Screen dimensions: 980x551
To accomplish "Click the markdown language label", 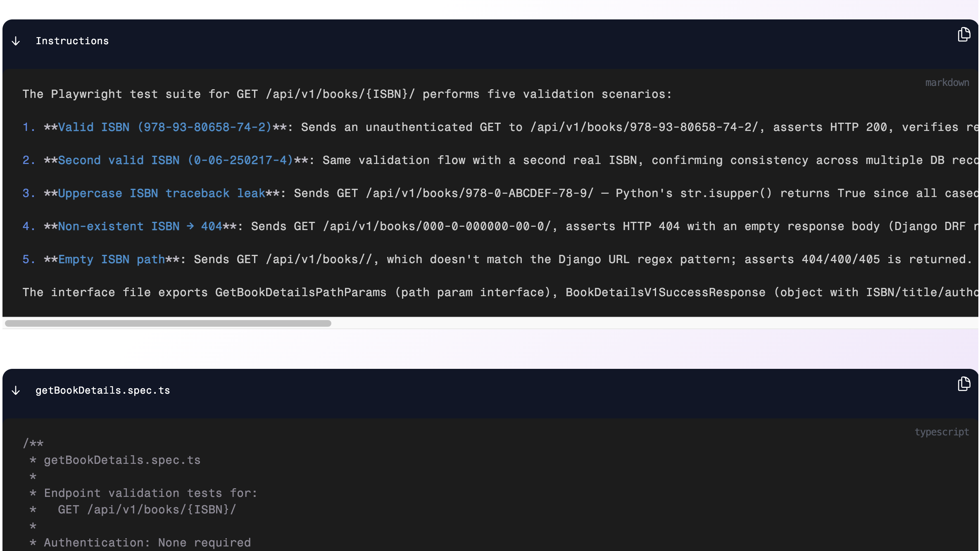I will coord(947,83).
